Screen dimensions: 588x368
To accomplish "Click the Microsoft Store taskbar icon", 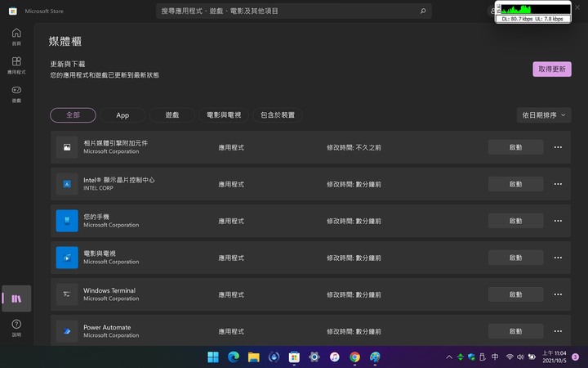I will click(x=294, y=357).
